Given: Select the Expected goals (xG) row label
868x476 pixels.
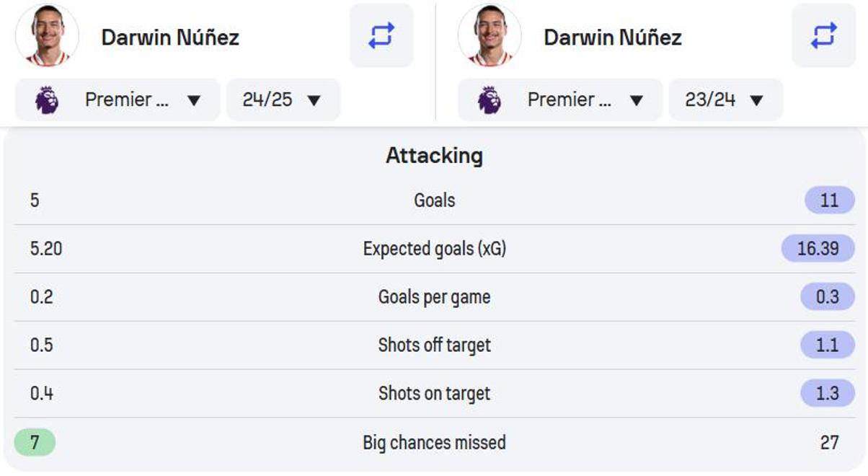Looking at the screenshot, I should [434, 249].
